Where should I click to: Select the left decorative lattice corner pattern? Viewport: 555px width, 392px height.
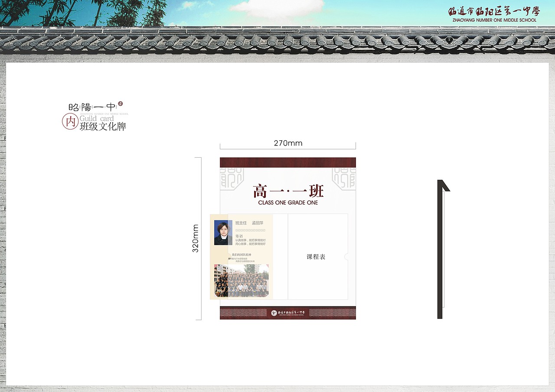coord(230,178)
